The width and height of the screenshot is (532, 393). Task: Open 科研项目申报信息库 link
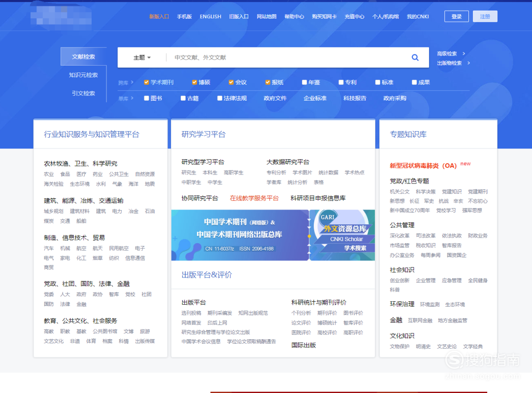318,198
